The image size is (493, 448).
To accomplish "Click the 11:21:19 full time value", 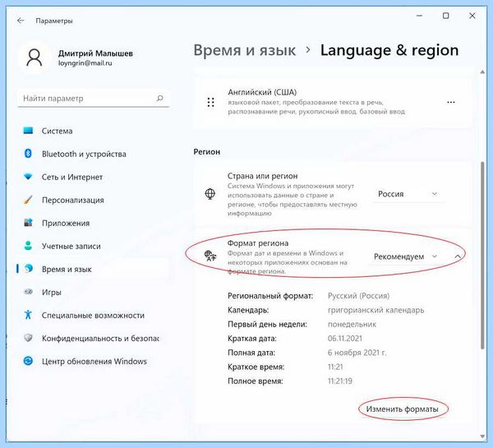I will click(340, 381).
